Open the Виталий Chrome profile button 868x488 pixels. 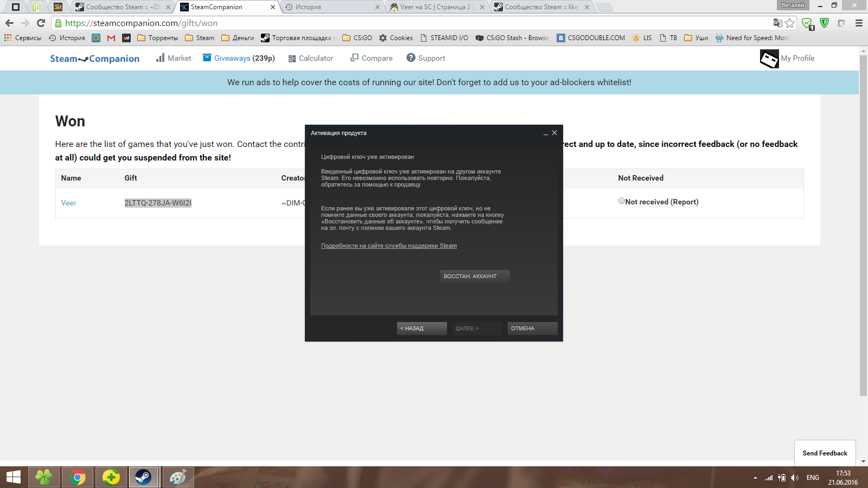click(793, 5)
